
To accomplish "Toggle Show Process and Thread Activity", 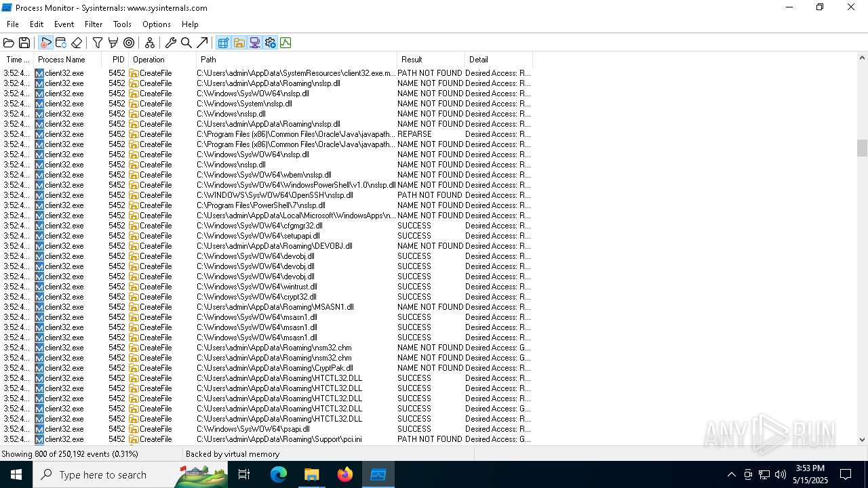I will 270,43.
